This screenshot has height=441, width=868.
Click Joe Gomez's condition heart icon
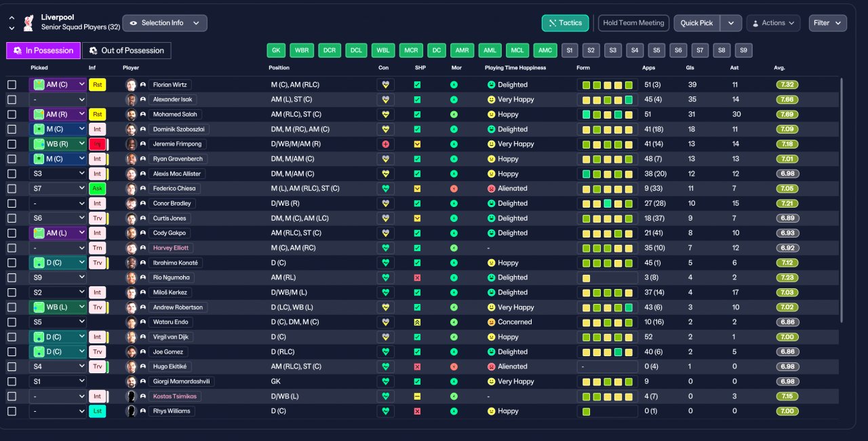pyautogui.click(x=386, y=352)
